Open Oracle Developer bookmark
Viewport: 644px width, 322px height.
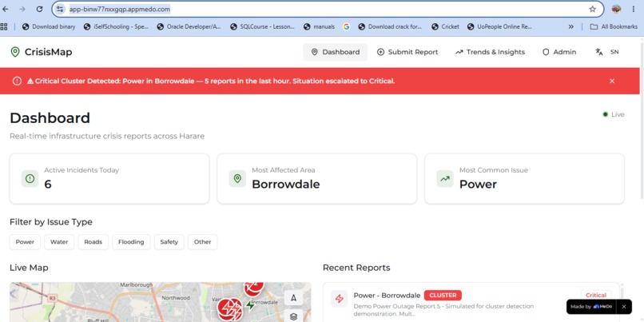tap(189, 26)
